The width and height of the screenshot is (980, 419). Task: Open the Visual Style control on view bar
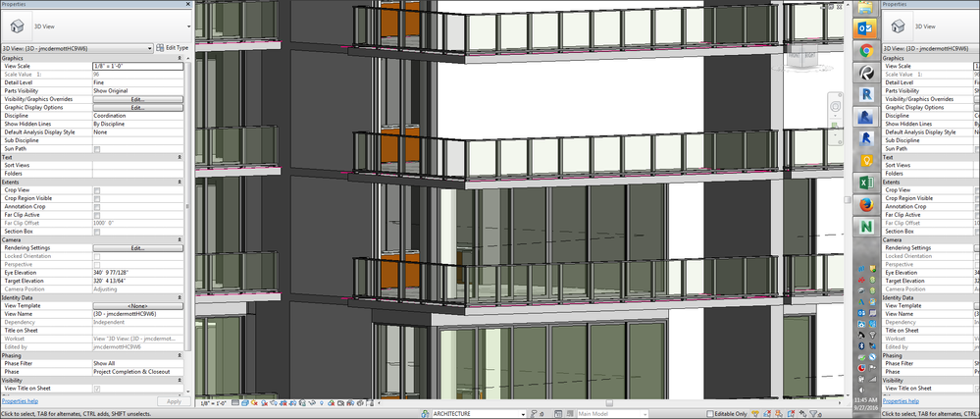coord(245,402)
